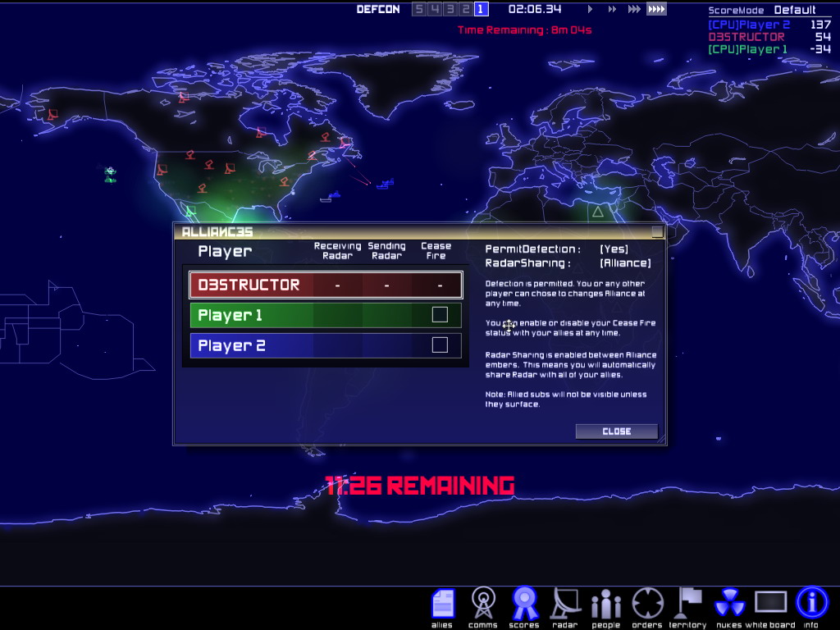Viewport: 840px width, 630px height.
Task: Click the Alliances dialog title bar
Action: (x=419, y=231)
